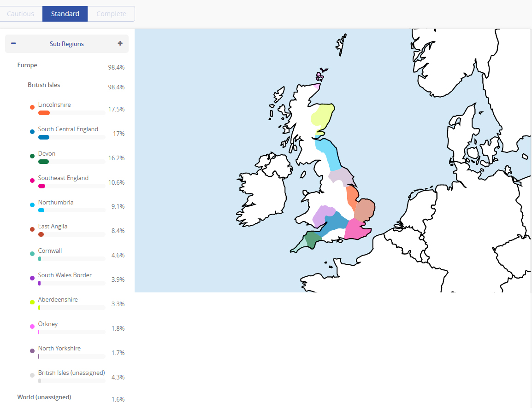The width and height of the screenshot is (532, 408).
Task: Open the Devon region details
Action: (x=46, y=153)
